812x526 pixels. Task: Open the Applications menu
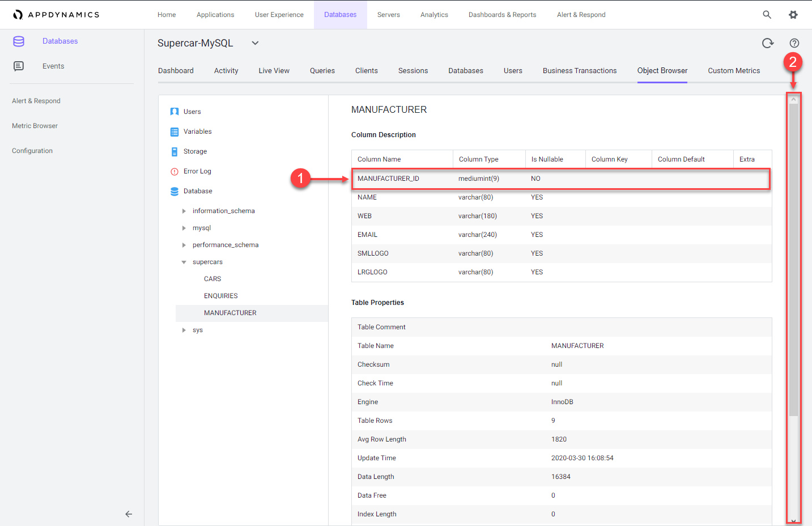(215, 15)
